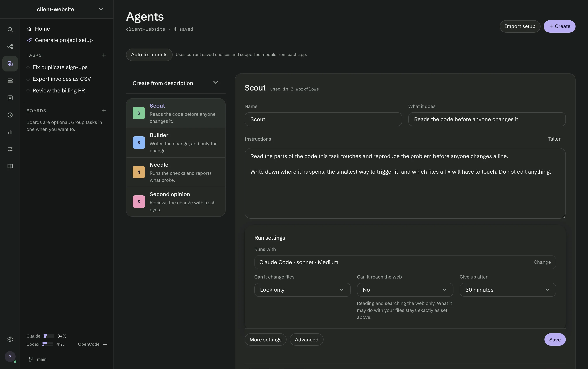Click the main branch label
588x369 pixels.
41,359
